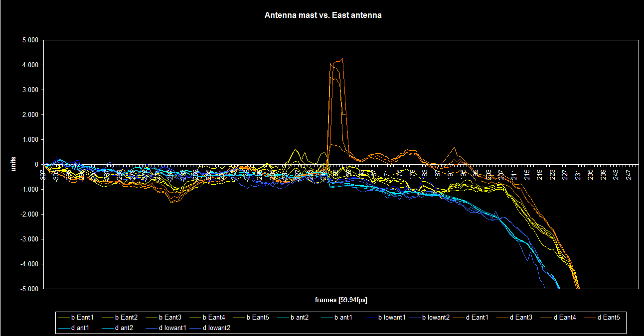Select the 'd ant1' legend entry
This screenshot has width=644, height=336.
(80, 328)
